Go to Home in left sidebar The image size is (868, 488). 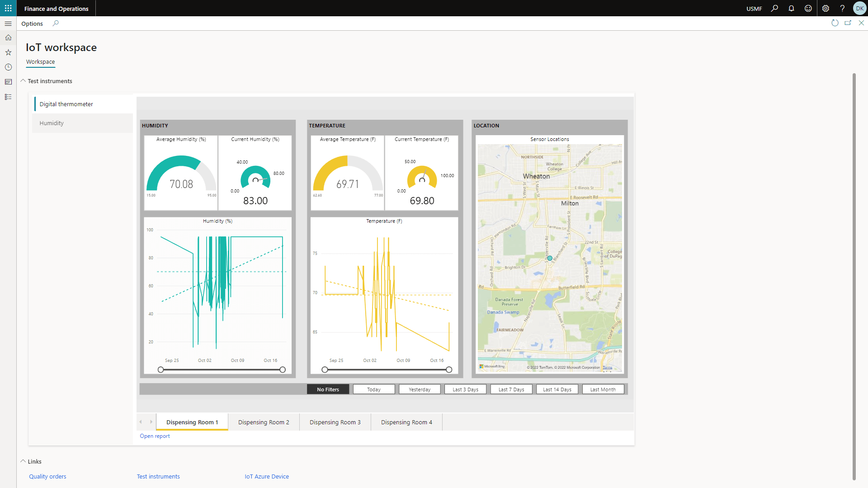tap(8, 38)
